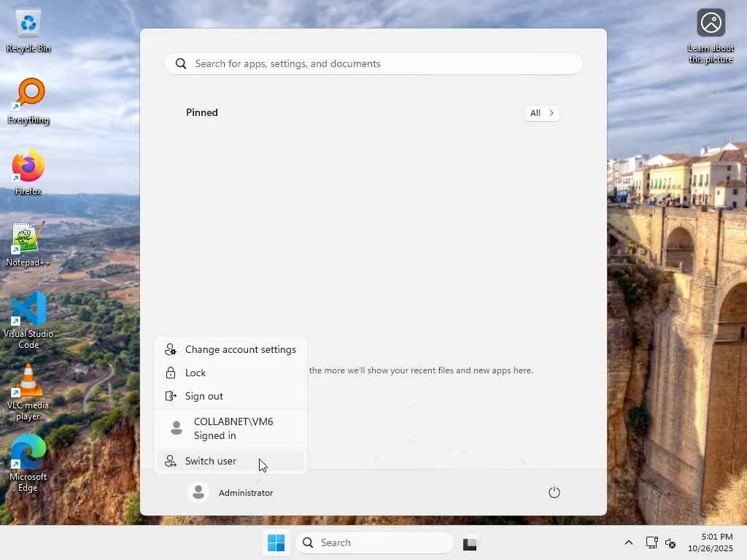747x560 pixels.
Task: Expand the All apps list
Action: point(542,113)
